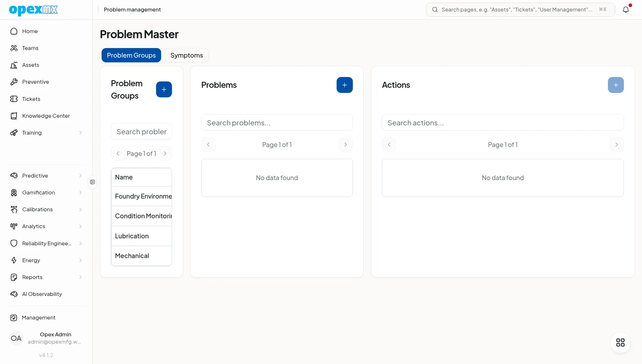Focus the Search actions field
Viewport: 642px width, 364px height.
tap(503, 123)
